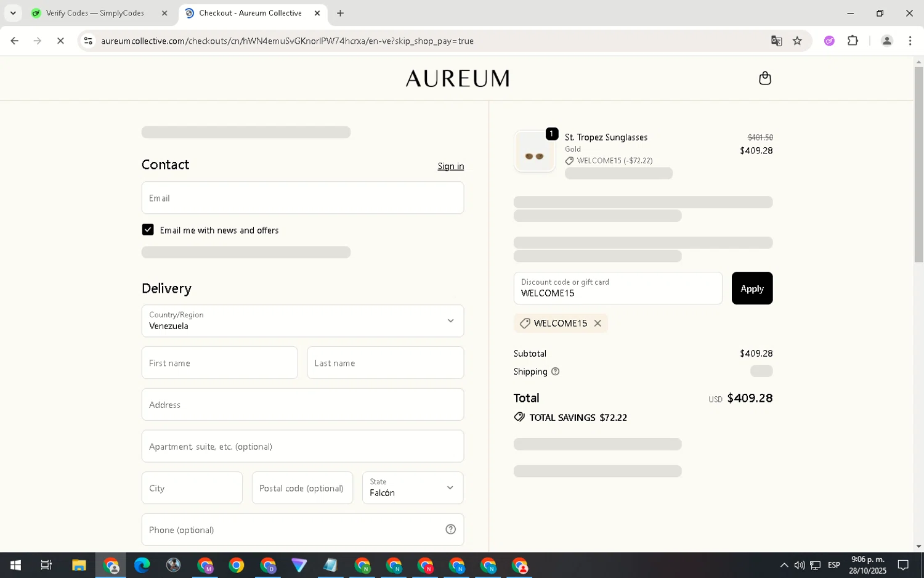Open a new browser tab
The height and width of the screenshot is (578, 924).
click(x=340, y=13)
